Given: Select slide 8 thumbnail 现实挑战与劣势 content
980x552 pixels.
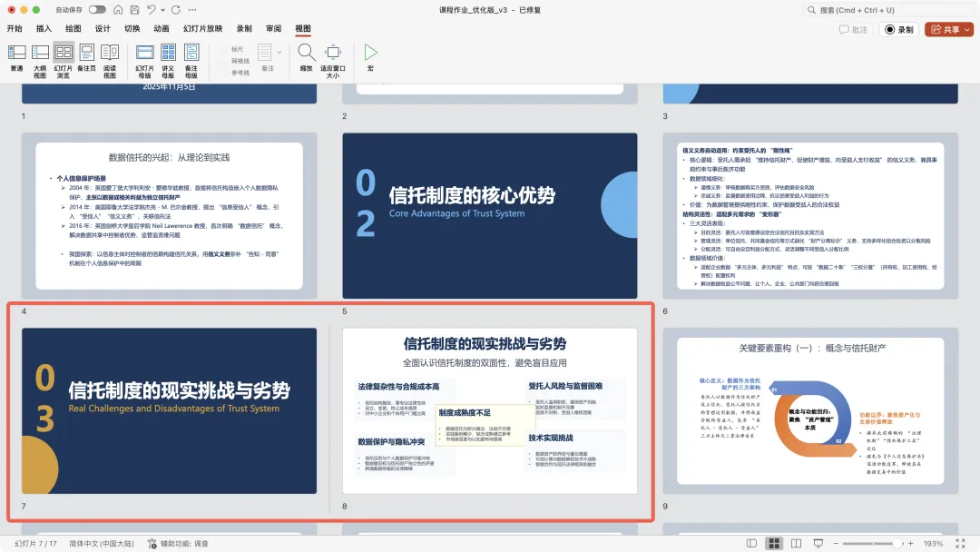Looking at the screenshot, I should [490, 410].
